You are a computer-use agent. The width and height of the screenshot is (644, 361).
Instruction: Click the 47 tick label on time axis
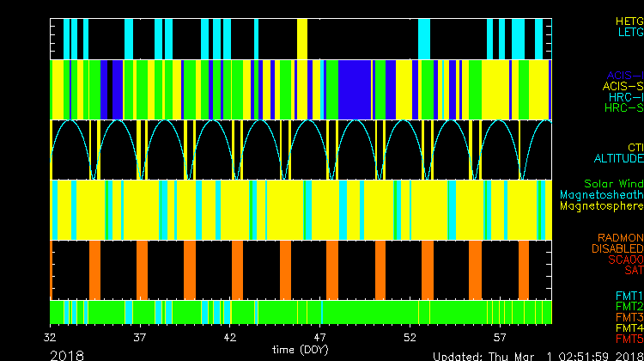[x=320, y=338]
